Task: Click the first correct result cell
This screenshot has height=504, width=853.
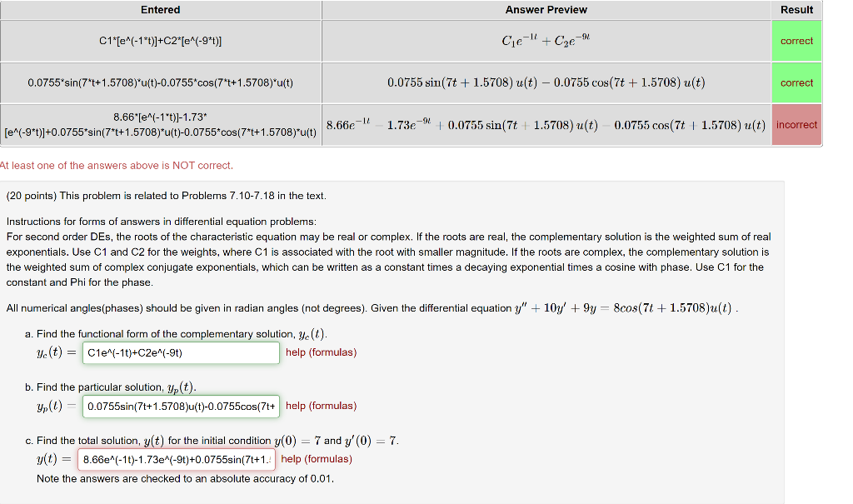Action: (x=796, y=40)
